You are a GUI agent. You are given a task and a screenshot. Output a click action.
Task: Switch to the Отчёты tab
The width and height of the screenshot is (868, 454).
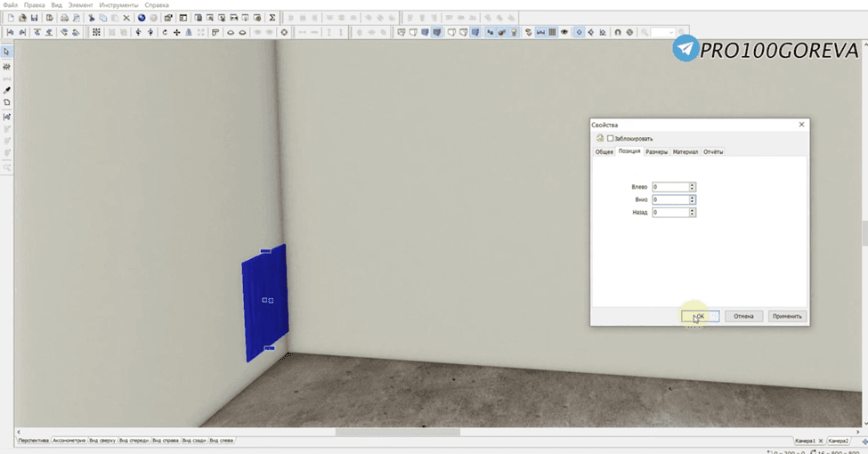pyautogui.click(x=713, y=151)
